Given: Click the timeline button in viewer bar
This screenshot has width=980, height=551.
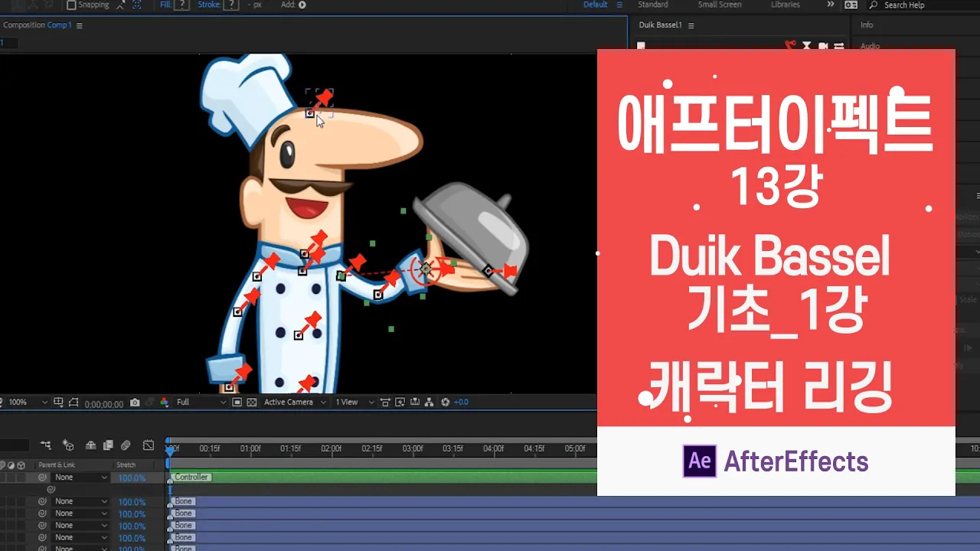Looking at the screenshot, I should pyautogui.click(x=414, y=402).
